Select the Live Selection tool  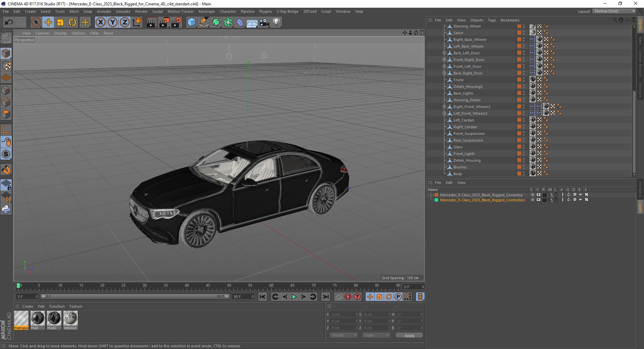[36, 22]
